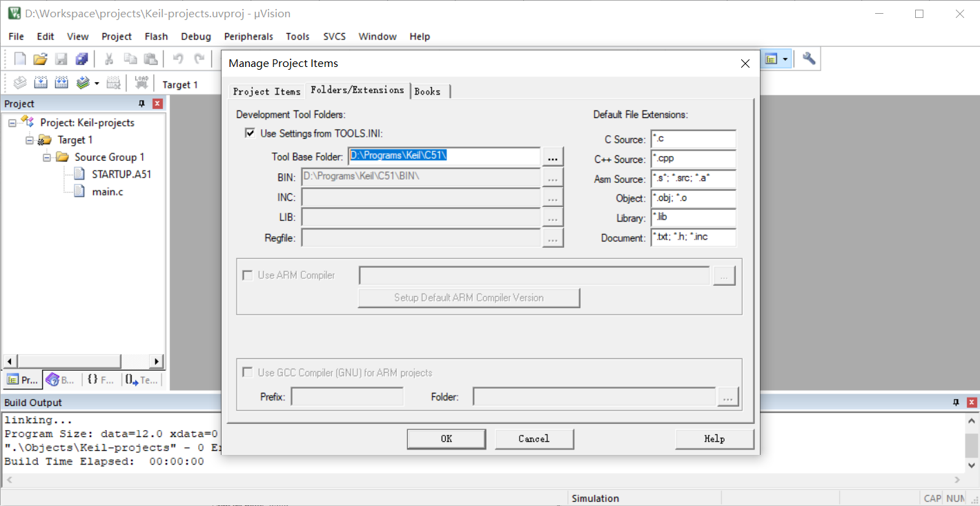980x506 pixels.
Task: Click the Asm Source extension field
Action: pos(693,179)
